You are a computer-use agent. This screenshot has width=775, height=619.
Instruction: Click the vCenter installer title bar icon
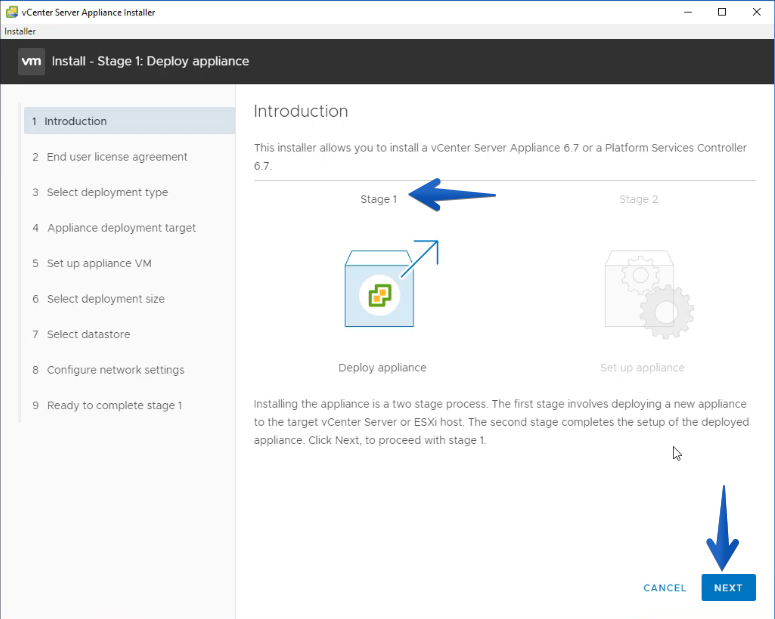click(x=11, y=12)
